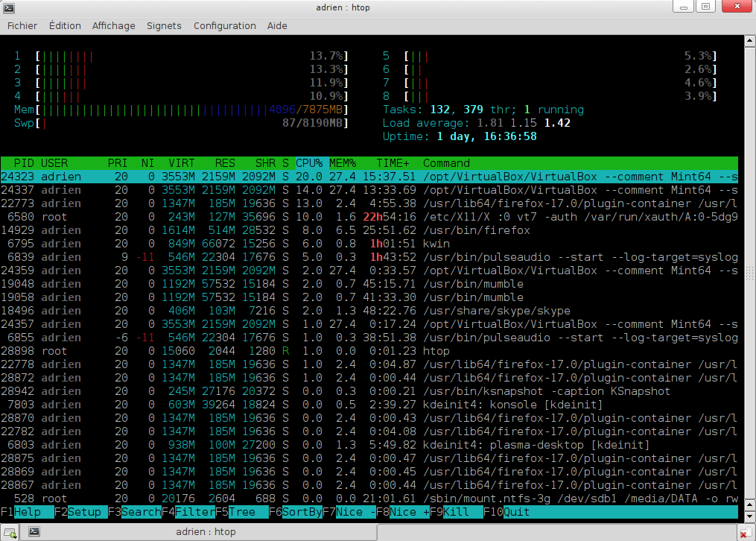Sort by the SHR column header
Image resolution: width=756 pixels, height=541 pixels.
(x=266, y=163)
